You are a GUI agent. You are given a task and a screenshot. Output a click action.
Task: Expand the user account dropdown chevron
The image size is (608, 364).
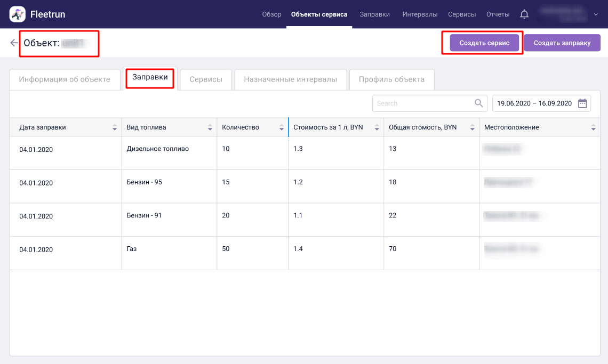point(596,14)
